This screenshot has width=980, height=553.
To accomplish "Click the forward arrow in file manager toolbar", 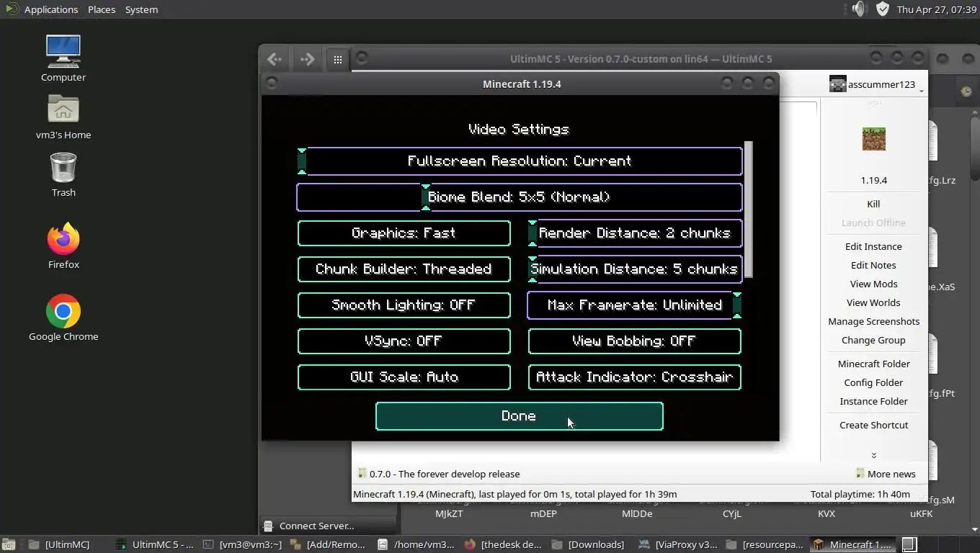I will (307, 59).
